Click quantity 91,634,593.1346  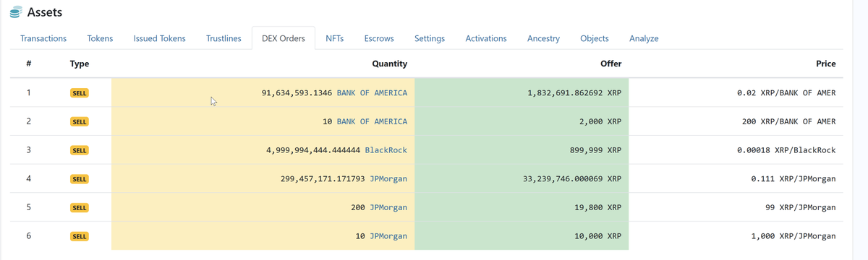click(297, 93)
